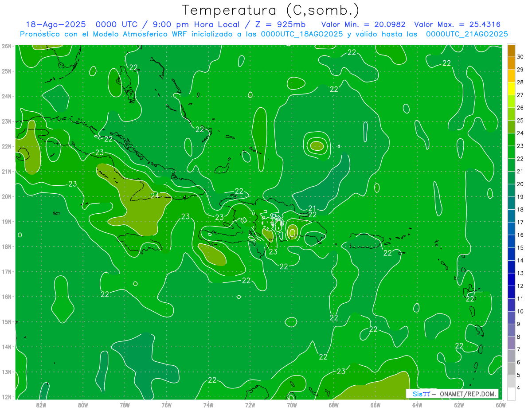Click the 'ONAMET/REP.DOM.' credit label
Image resolution: width=532 pixels, height=411 pixels.
click(x=468, y=394)
